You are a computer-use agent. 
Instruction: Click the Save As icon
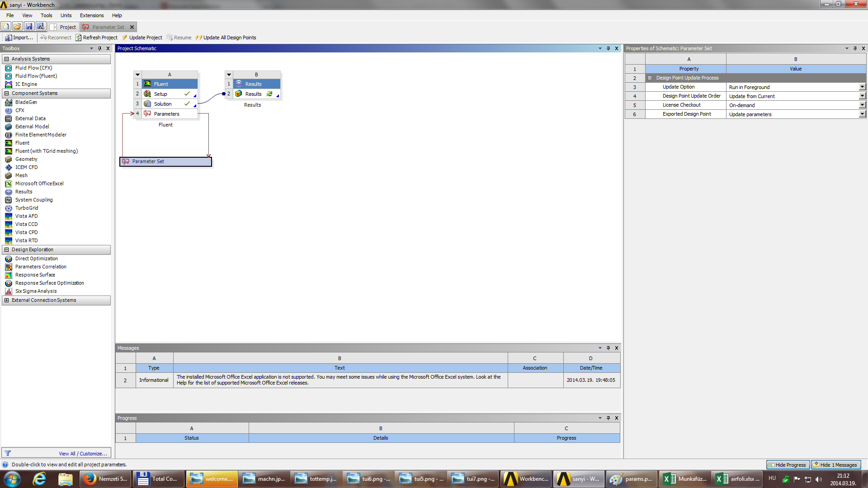[x=41, y=27]
